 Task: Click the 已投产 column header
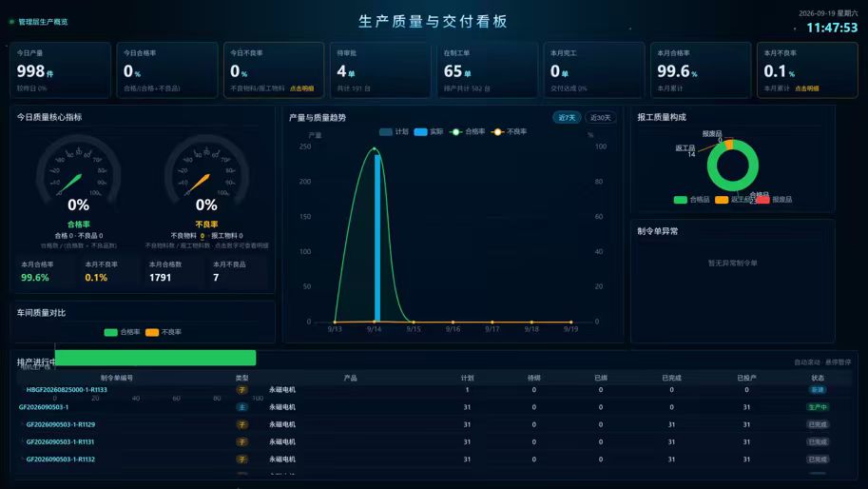point(746,379)
